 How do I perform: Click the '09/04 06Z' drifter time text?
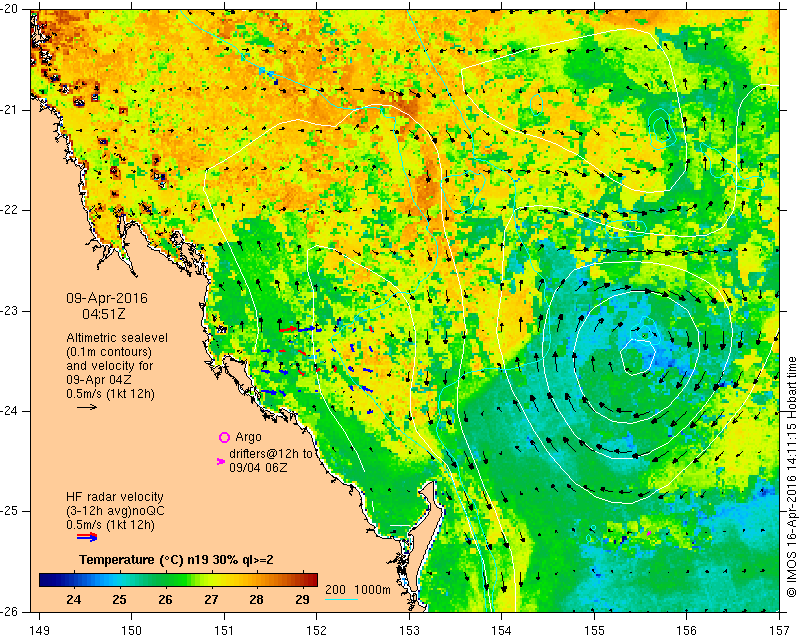[258, 467]
